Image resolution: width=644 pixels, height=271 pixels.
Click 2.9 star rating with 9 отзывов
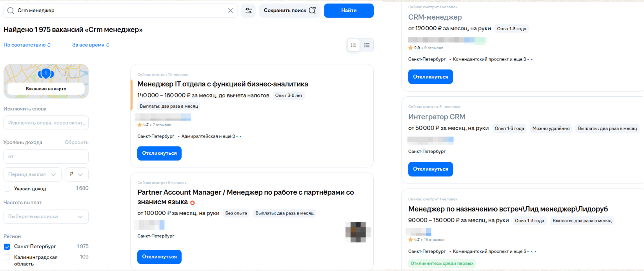pyautogui.click(x=426, y=48)
